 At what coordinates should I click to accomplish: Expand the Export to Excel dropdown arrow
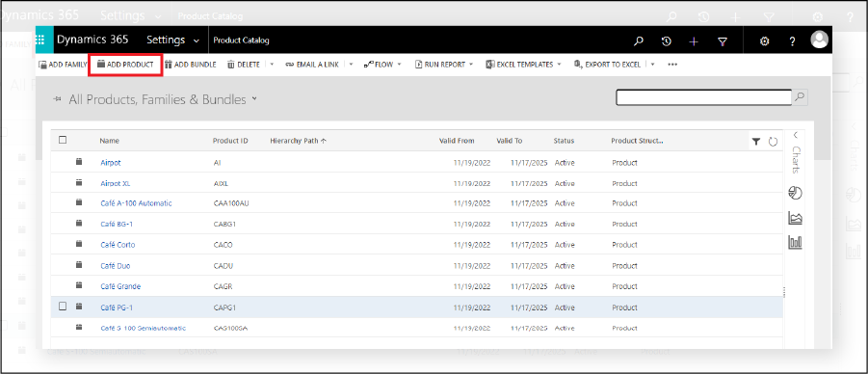pos(652,65)
